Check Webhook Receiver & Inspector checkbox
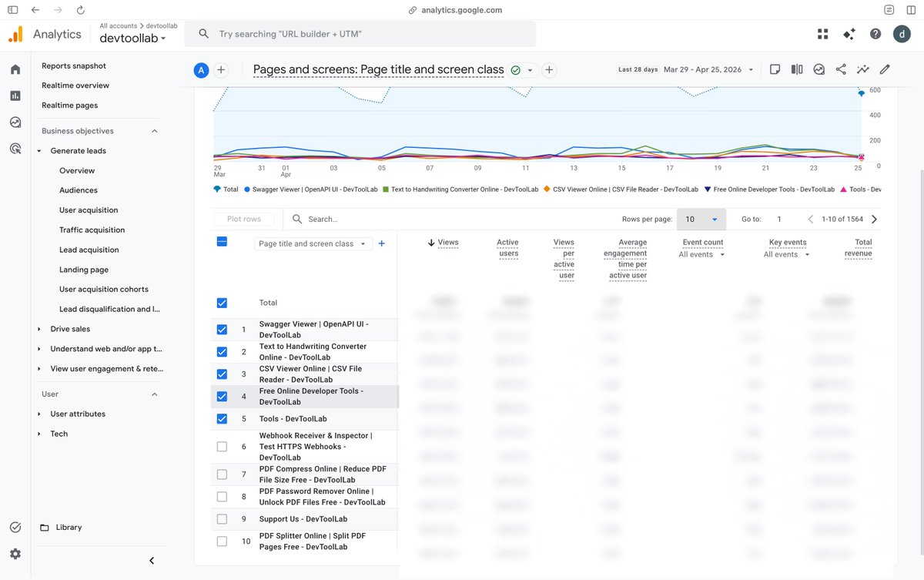The height and width of the screenshot is (580, 924). 222,447
